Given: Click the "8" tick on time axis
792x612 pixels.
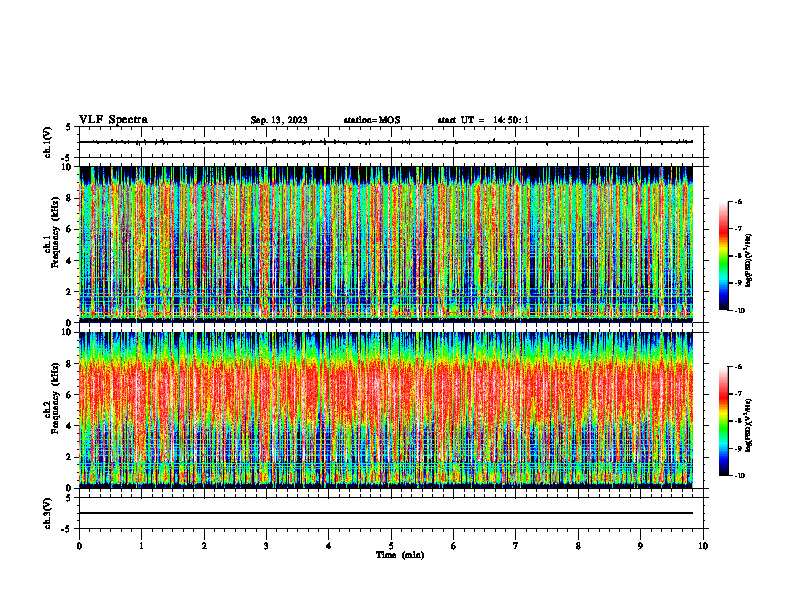Looking at the screenshot, I should pos(578,546).
